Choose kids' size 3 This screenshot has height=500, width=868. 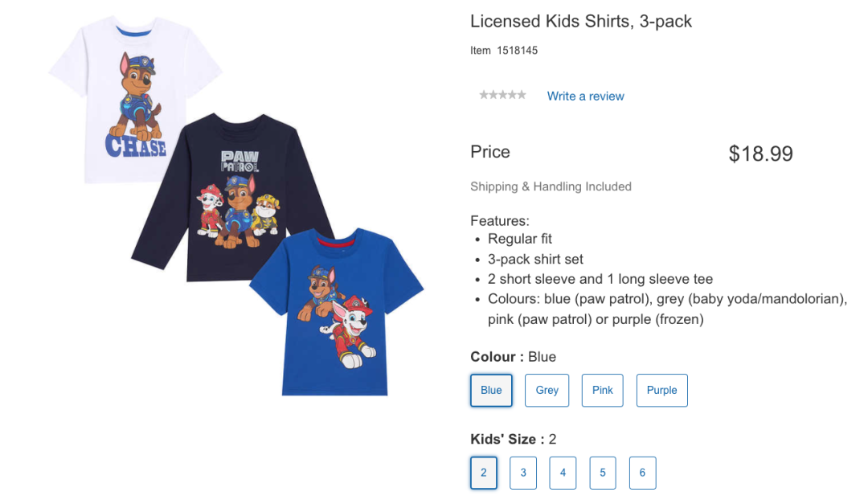pos(523,473)
